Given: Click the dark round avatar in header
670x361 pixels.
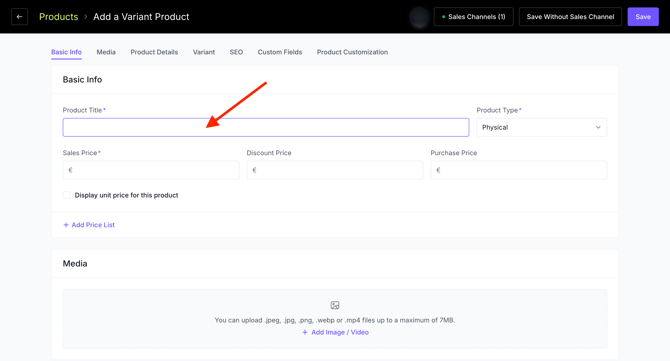Looking at the screenshot, I should tap(419, 17).
